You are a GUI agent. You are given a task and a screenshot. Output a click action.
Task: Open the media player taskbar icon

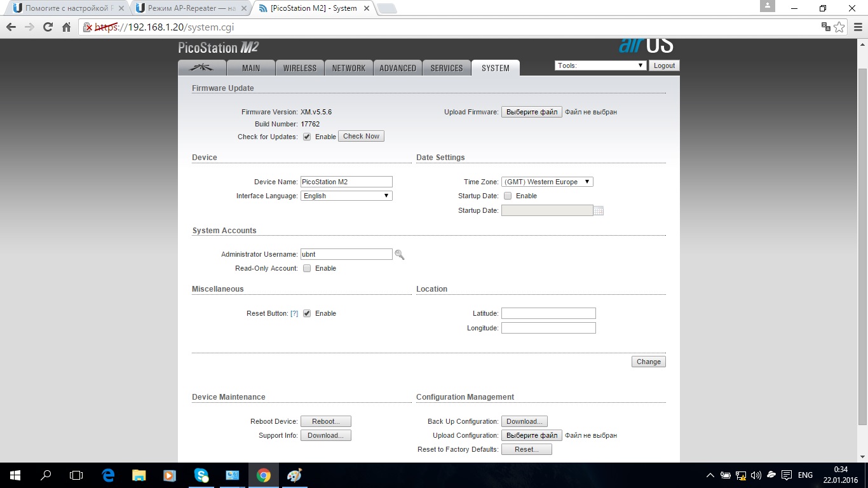click(x=170, y=475)
